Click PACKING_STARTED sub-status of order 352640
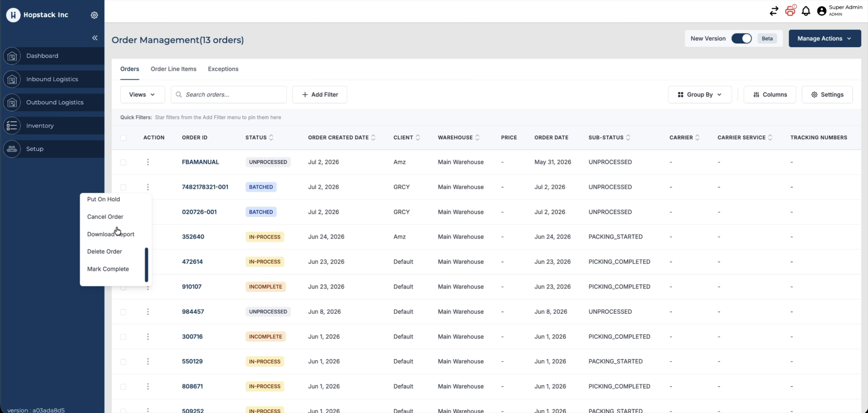The image size is (868, 413). pyautogui.click(x=615, y=237)
